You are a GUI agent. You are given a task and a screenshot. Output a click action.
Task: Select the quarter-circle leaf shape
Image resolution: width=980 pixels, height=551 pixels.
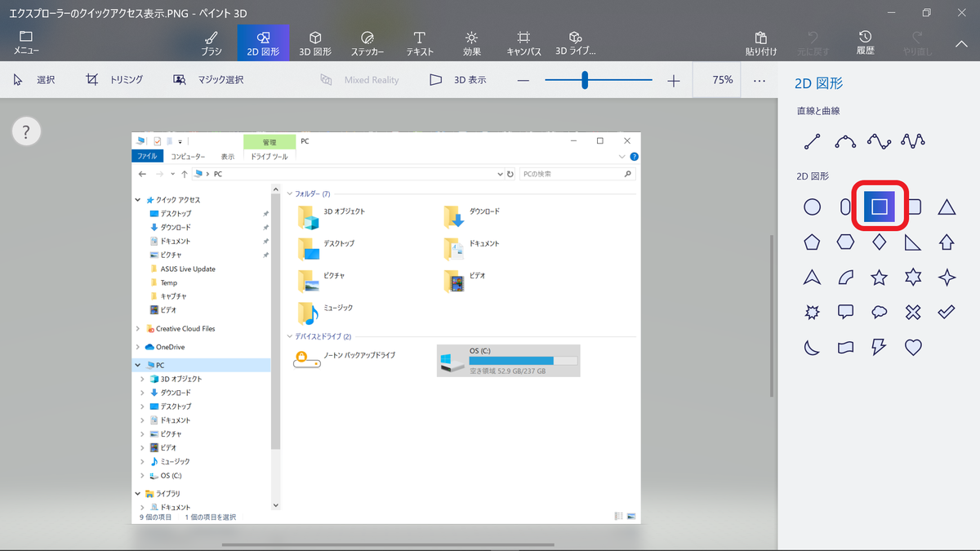point(845,278)
